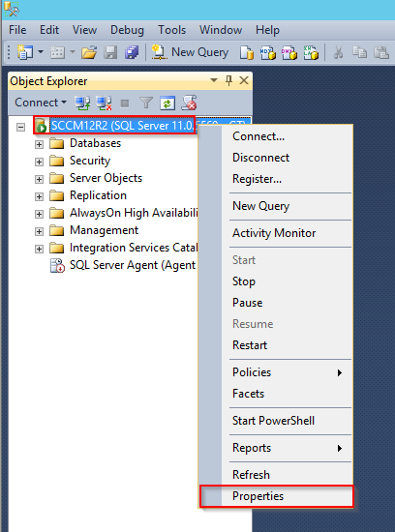This screenshot has height=532, width=395.
Task: Click the New Query toolbar button
Action: pyautogui.click(x=190, y=52)
